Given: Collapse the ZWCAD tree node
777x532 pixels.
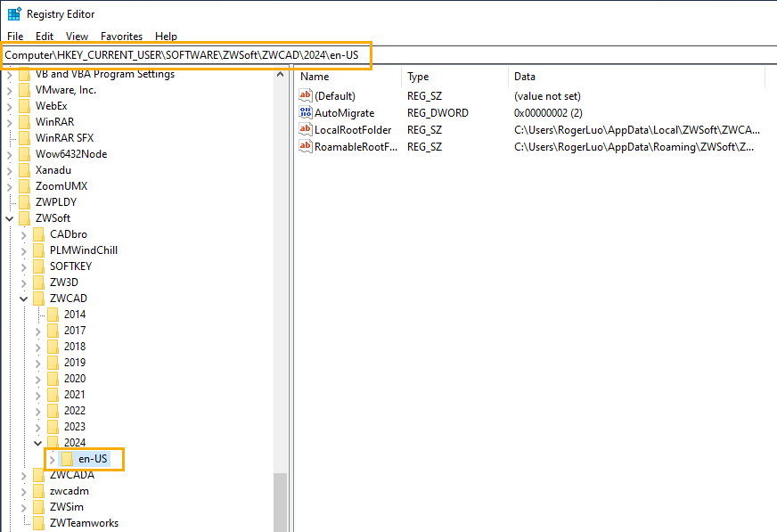Looking at the screenshot, I should (x=23, y=299).
